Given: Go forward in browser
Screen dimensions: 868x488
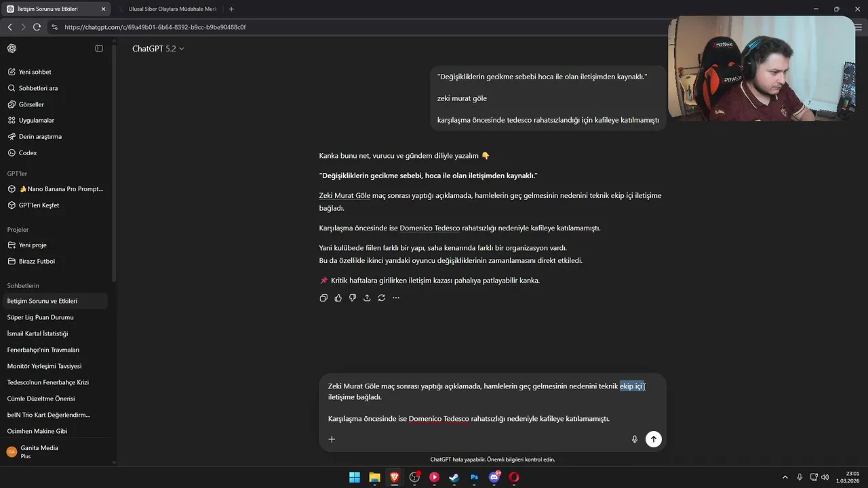Looking at the screenshot, I should point(23,27).
